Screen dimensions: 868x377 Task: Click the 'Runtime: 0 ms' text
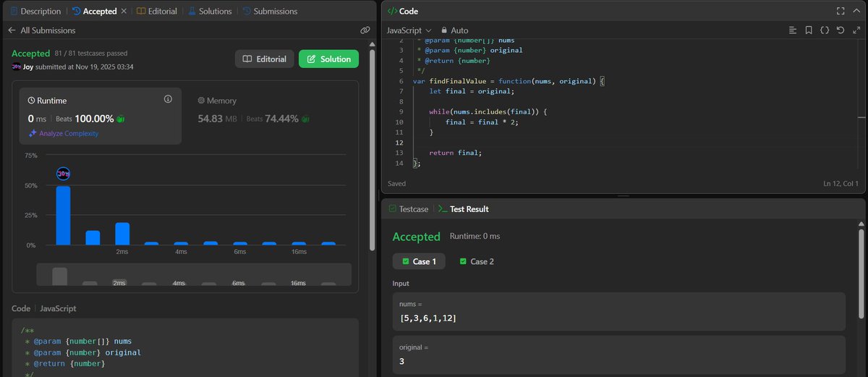(x=475, y=237)
